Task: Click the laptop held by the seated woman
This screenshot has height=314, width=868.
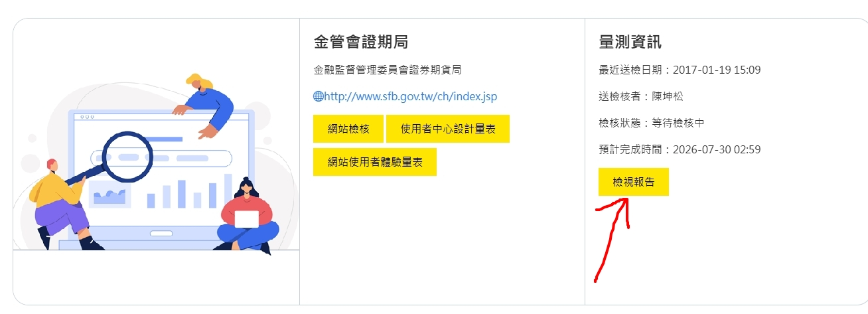Action: click(247, 219)
